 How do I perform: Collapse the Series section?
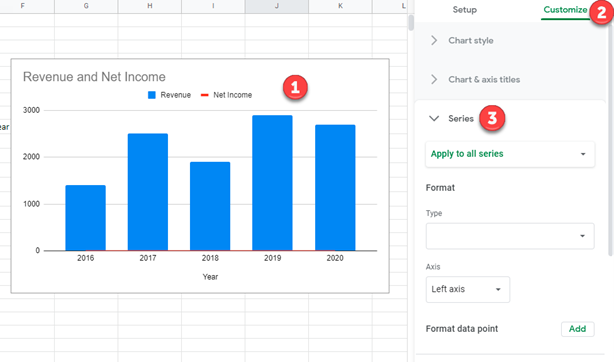coord(461,118)
